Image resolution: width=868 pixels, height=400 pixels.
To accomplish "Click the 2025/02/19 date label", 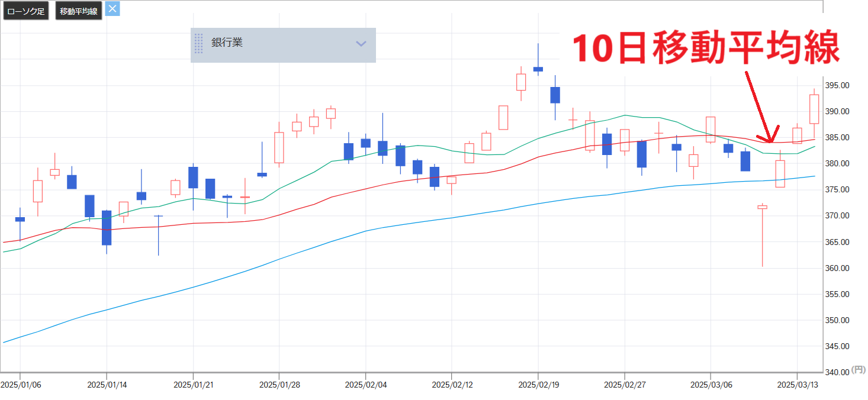I will tap(538, 385).
